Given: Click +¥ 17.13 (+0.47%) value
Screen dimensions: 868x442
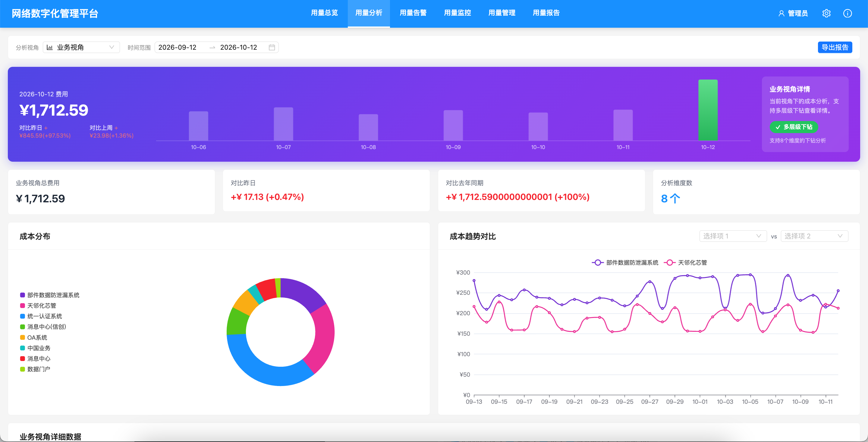Looking at the screenshot, I should [x=267, y=197].
